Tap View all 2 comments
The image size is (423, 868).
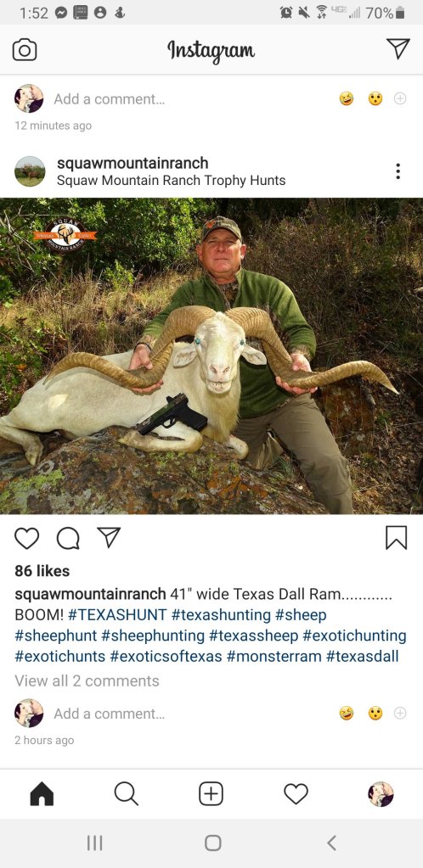pos(87,680)
